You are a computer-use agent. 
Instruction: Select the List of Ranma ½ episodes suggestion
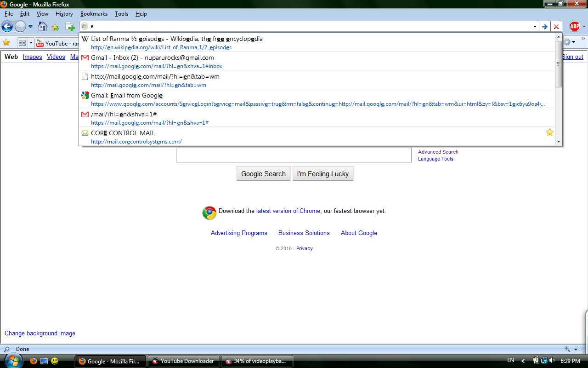coord(317,42)
